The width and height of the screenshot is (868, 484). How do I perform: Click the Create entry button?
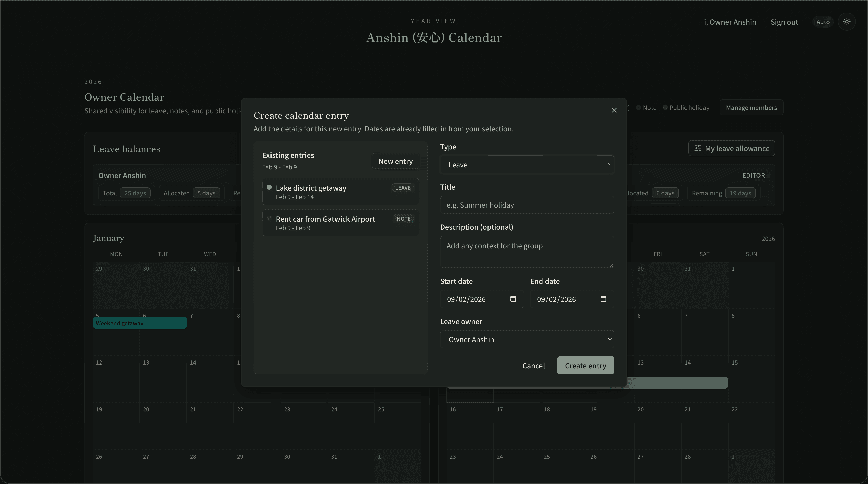coord(585,365)
